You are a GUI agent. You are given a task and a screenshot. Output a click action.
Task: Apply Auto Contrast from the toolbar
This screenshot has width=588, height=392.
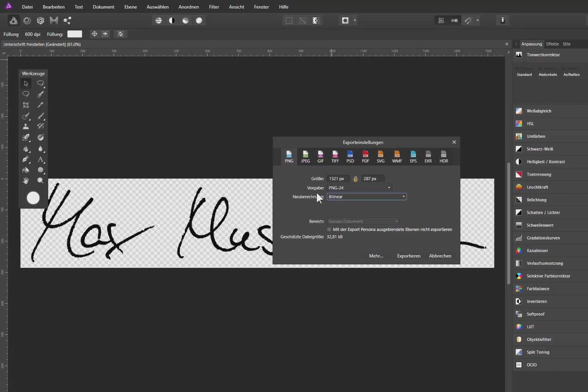click(x=172, y=21)
